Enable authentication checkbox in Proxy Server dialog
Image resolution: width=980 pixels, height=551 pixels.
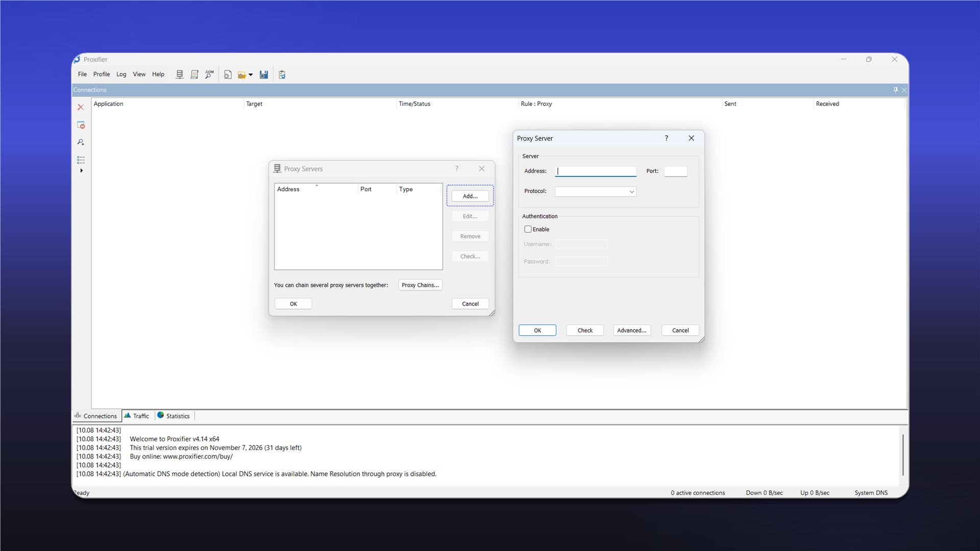coord(528,229)
